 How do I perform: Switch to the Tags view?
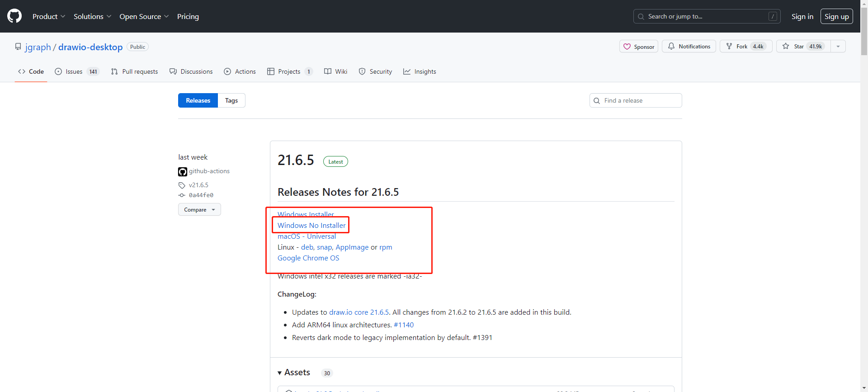pos(231,100)
